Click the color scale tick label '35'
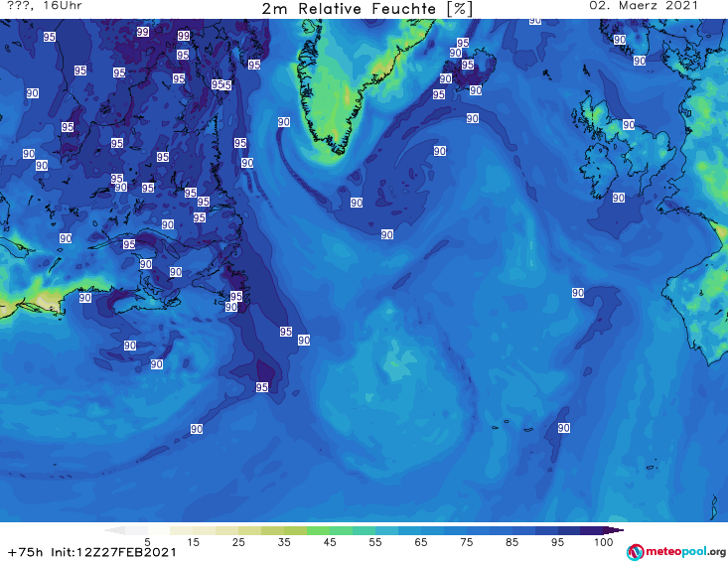The width and height of the screenshot is (728, 562). (x=284, y=542)
